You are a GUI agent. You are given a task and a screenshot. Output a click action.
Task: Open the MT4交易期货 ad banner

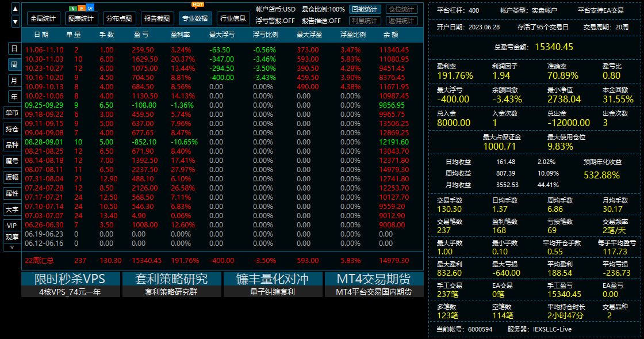[x=374, y=284]
